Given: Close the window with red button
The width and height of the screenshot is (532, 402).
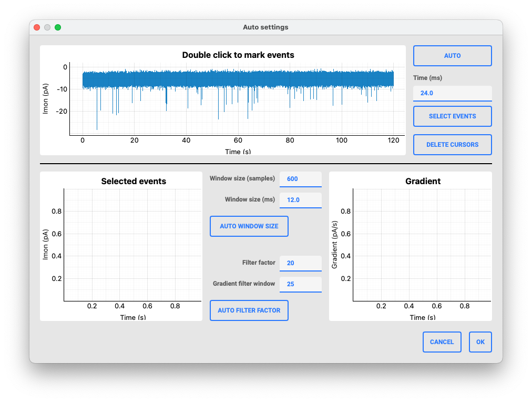Looking at the screenshot, I should pos(37,27).
